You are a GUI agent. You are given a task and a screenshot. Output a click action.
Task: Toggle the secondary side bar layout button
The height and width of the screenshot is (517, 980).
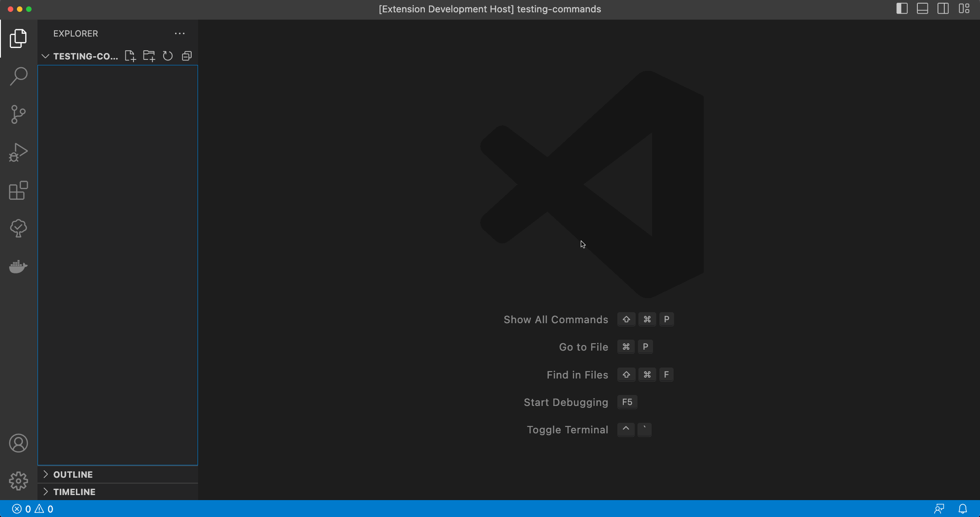point(943,9)
